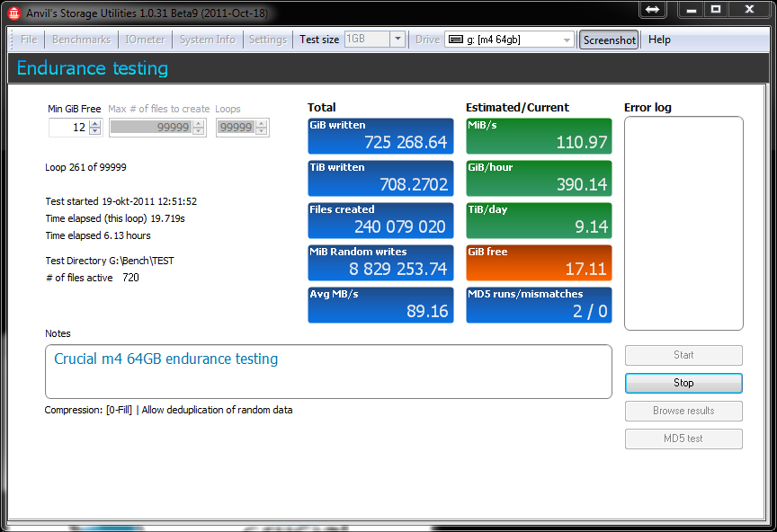Click the MD5 test button

point(683,439)
